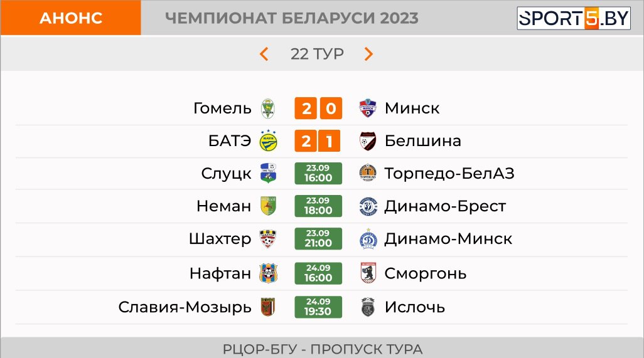
Task: Select the АНОНС orange tab
Action: tap(71, 18)
